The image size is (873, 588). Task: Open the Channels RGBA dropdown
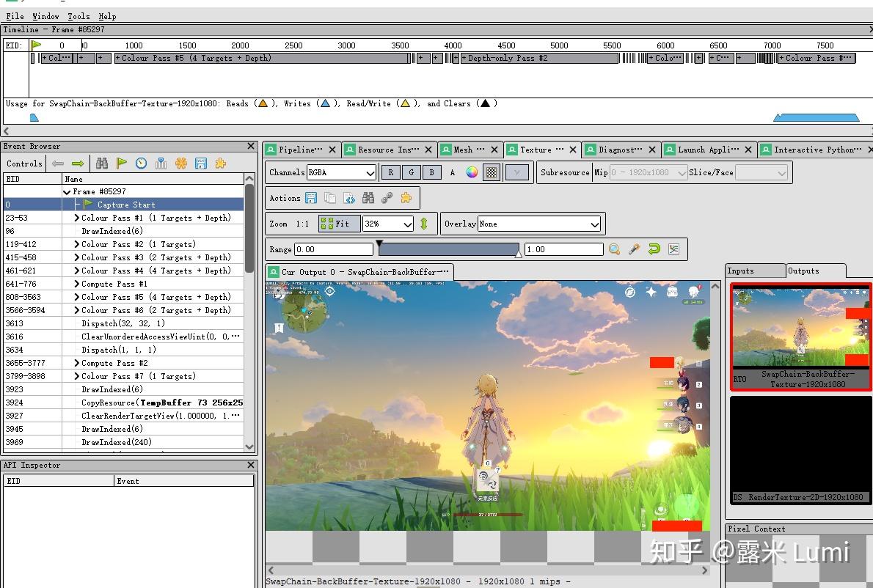click(341, 172)
